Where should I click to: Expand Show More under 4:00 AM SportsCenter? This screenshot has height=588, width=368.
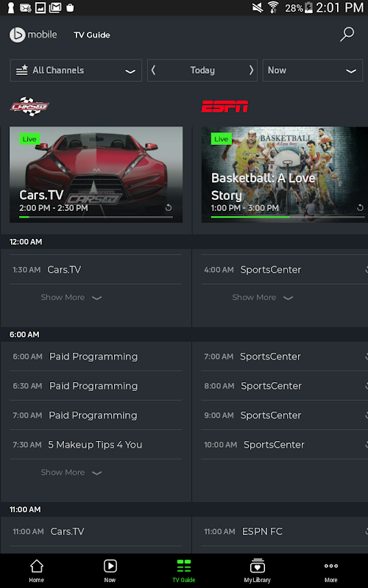(263, 298)
